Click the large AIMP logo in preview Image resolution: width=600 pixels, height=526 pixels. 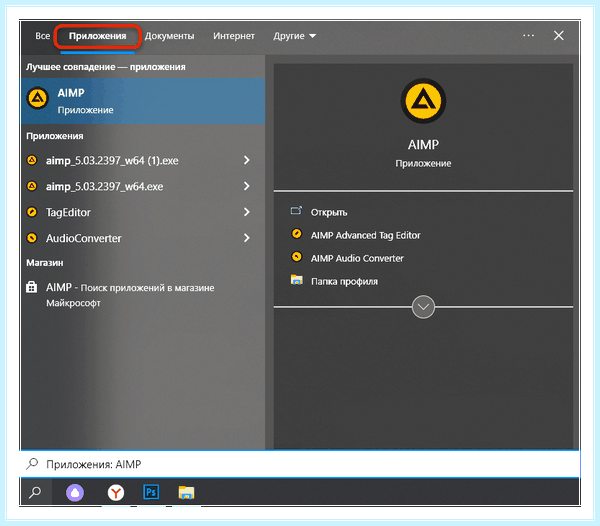[x=423, y=101]
